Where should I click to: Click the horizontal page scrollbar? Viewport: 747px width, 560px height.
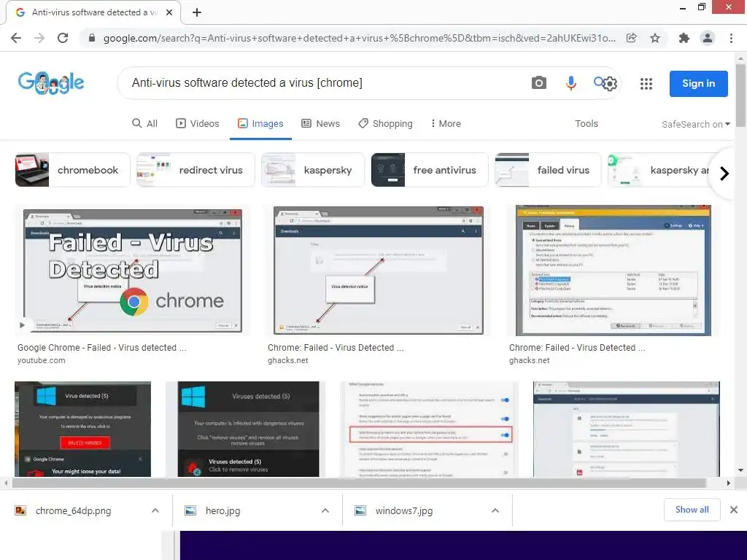click(359, 483)
